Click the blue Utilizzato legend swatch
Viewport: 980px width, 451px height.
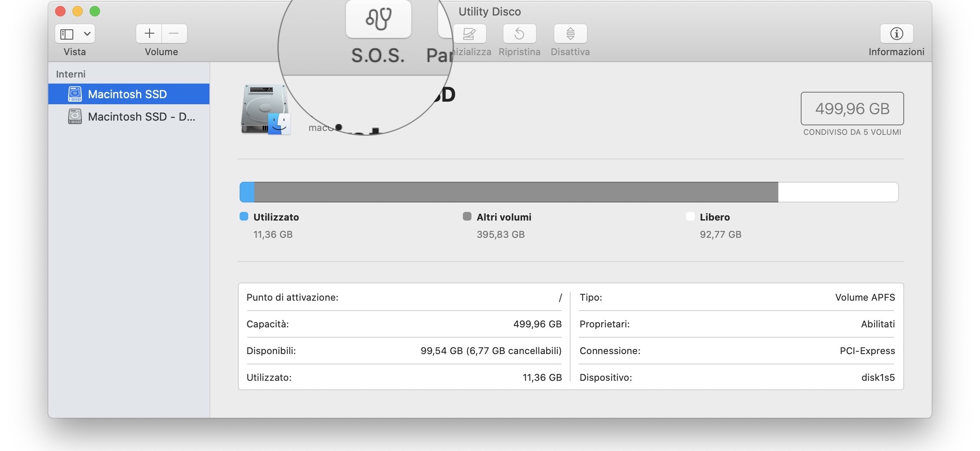click(x=244, y=217)
